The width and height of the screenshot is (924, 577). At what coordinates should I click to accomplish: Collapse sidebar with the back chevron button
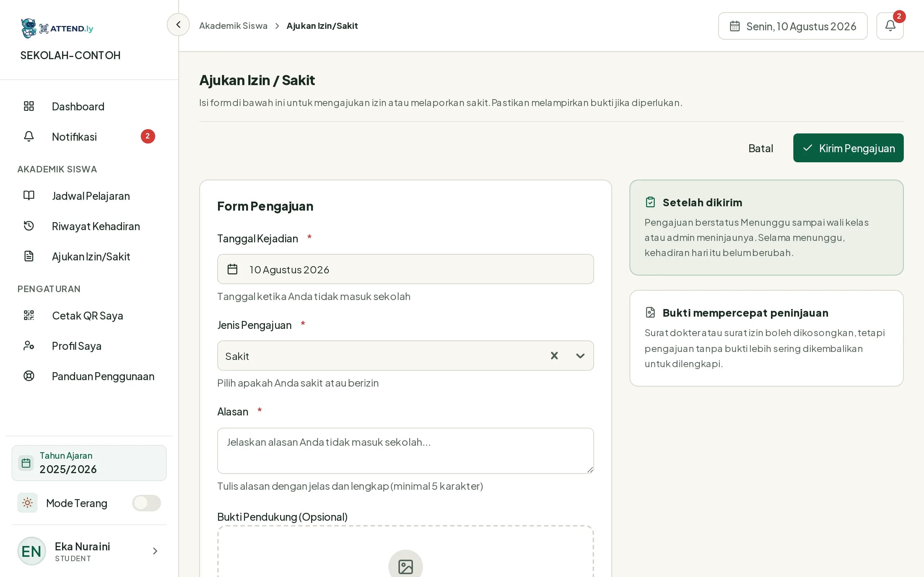click(x=178, y=25)
